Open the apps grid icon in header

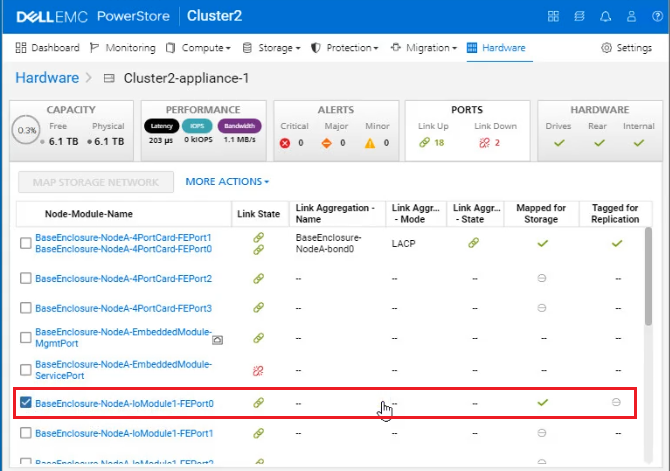click(553, 16)
